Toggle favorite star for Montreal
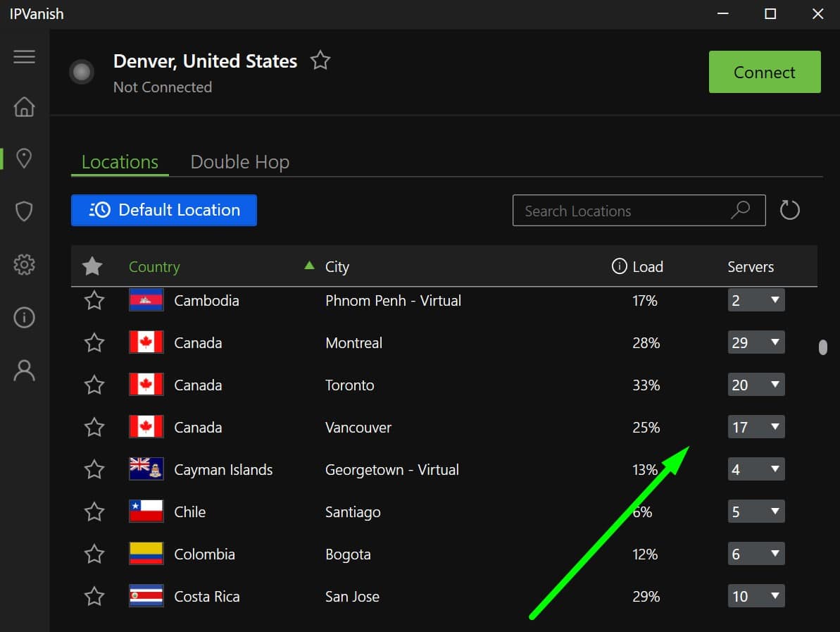Viewport: 840px width, 632px height. (x=94, y=342)
